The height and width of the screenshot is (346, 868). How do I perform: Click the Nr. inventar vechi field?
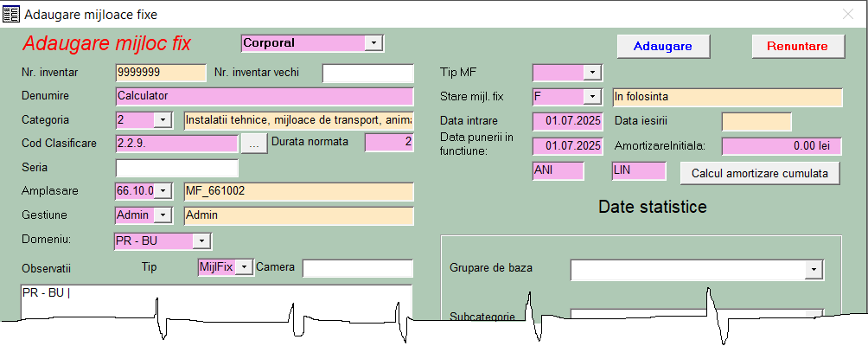(x=367, y=73)
